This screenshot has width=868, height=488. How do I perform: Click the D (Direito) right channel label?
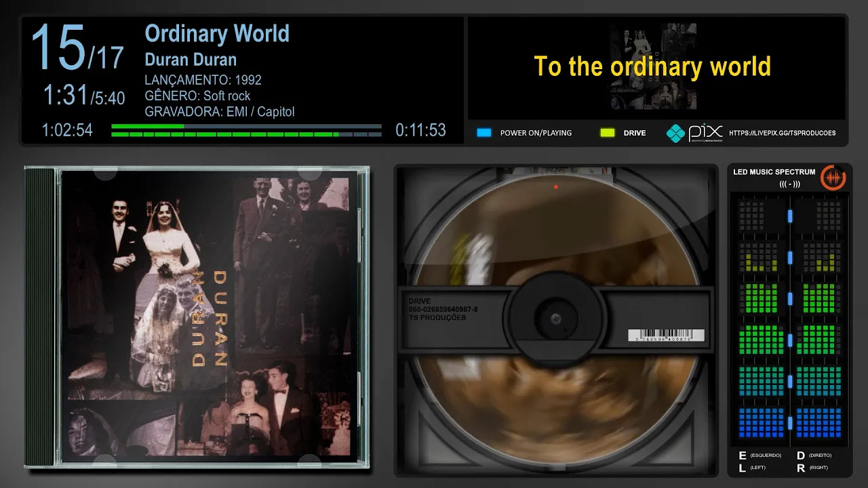(814, 455)
